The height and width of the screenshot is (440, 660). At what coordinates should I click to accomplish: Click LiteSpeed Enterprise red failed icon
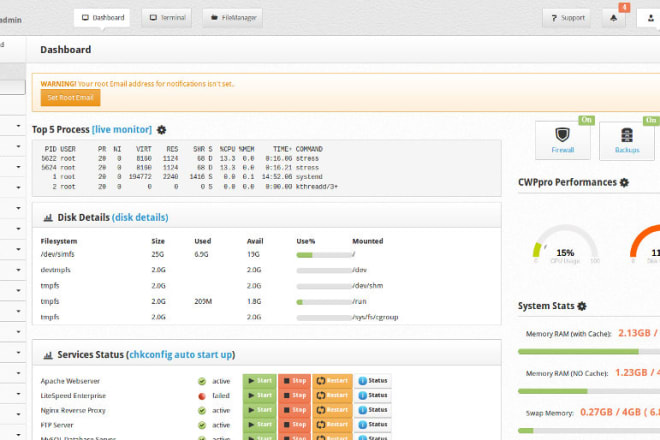202,396
